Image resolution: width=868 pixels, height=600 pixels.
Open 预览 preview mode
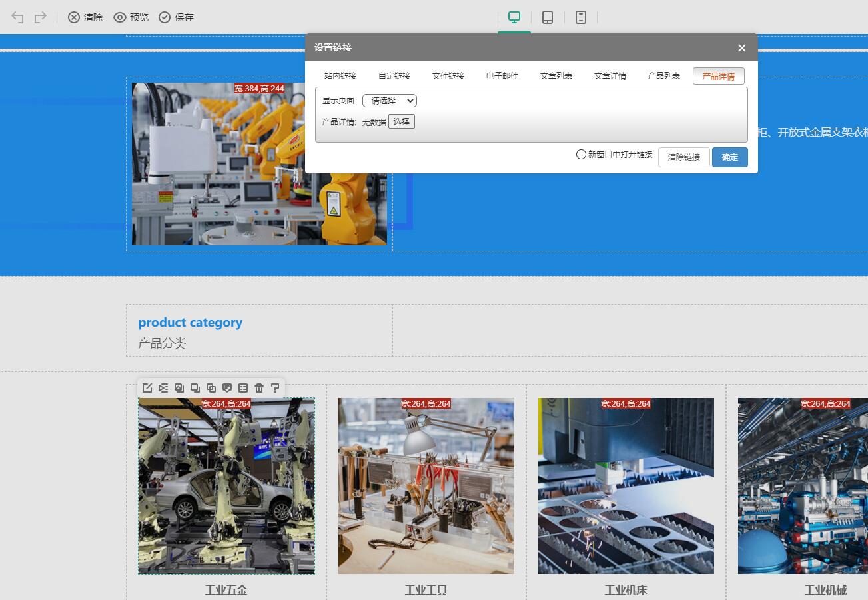pyautogui.click(x=131, y=17)
